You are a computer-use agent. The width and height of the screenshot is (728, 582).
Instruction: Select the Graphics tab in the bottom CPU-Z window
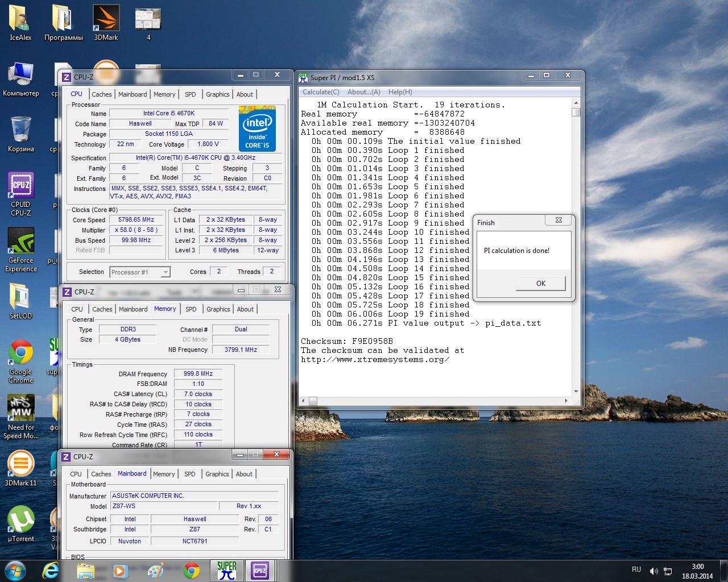tap(217, 474)
